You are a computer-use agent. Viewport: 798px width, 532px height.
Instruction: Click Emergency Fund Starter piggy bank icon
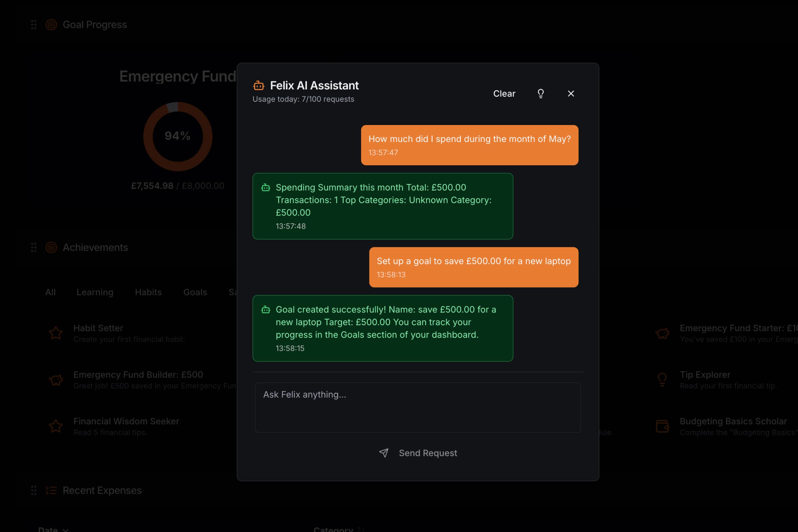pyautogui.click(x=662, y=333)
